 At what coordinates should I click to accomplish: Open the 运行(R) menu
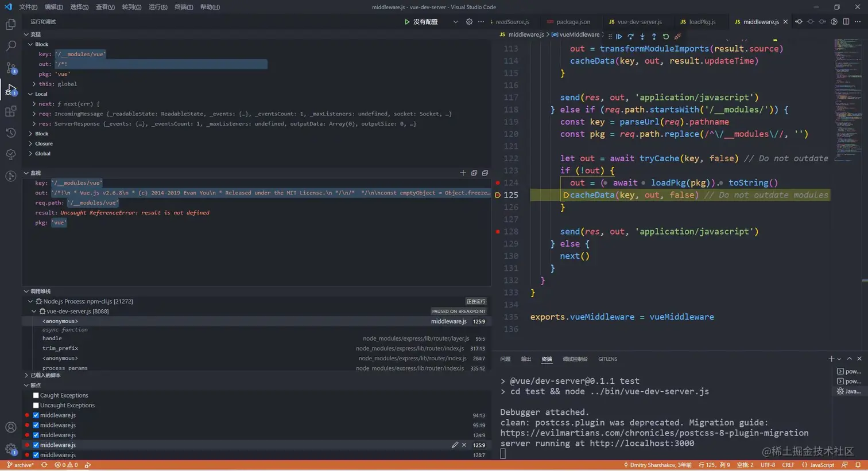(158, 7)
